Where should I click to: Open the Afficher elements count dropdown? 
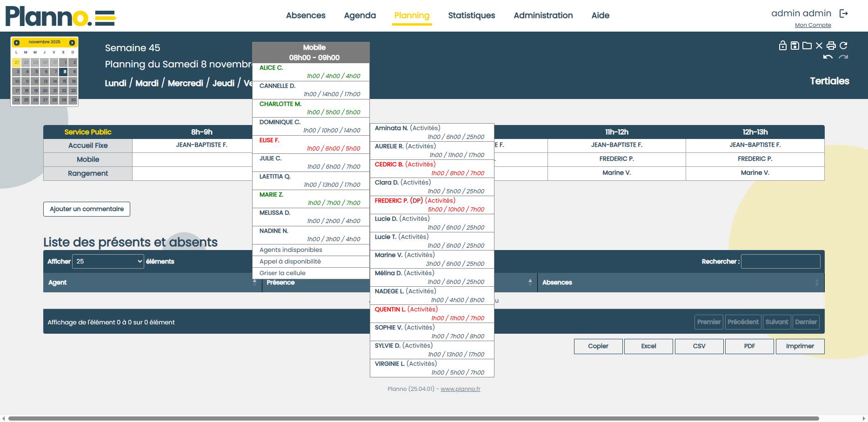click(x=108, y=262)
